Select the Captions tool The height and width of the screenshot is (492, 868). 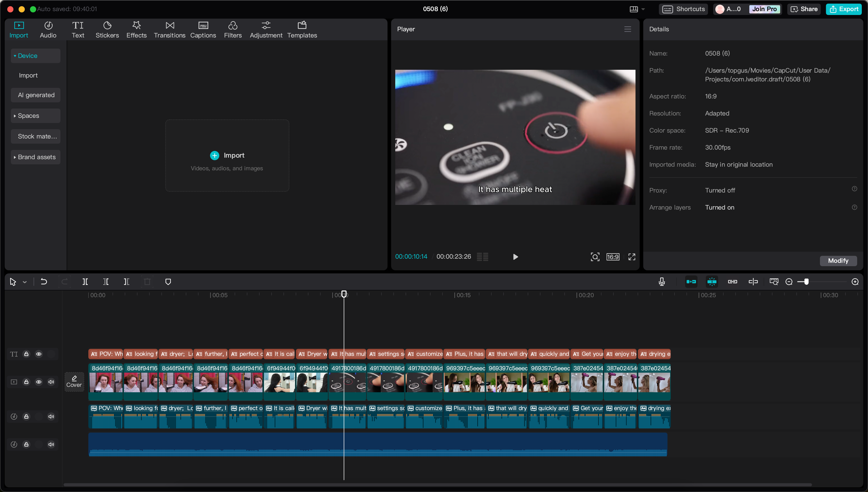203,29
